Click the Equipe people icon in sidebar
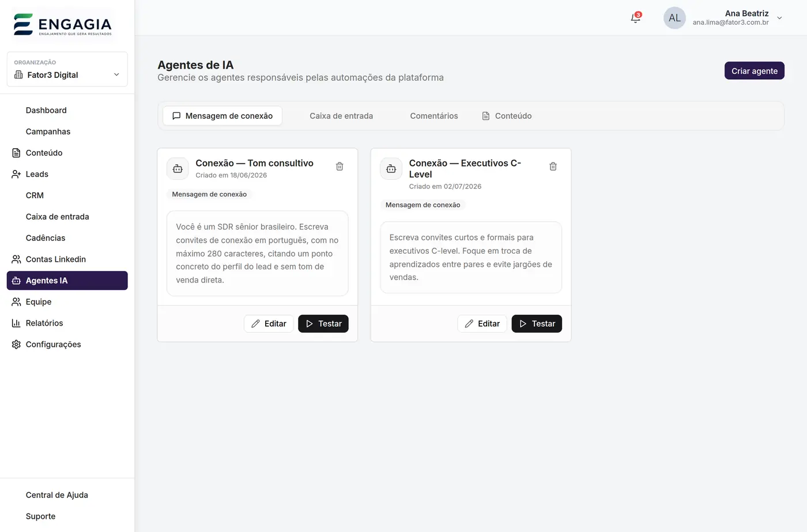 [16, 302]
